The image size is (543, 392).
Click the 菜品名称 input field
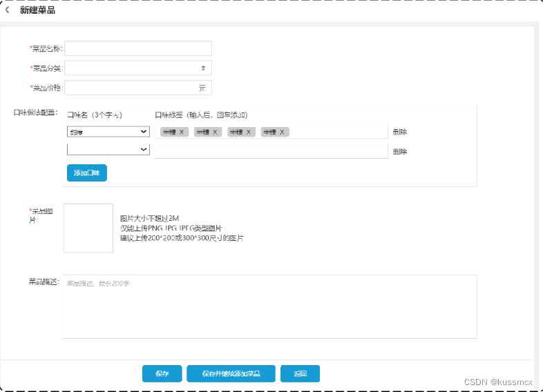coord(138,48)
